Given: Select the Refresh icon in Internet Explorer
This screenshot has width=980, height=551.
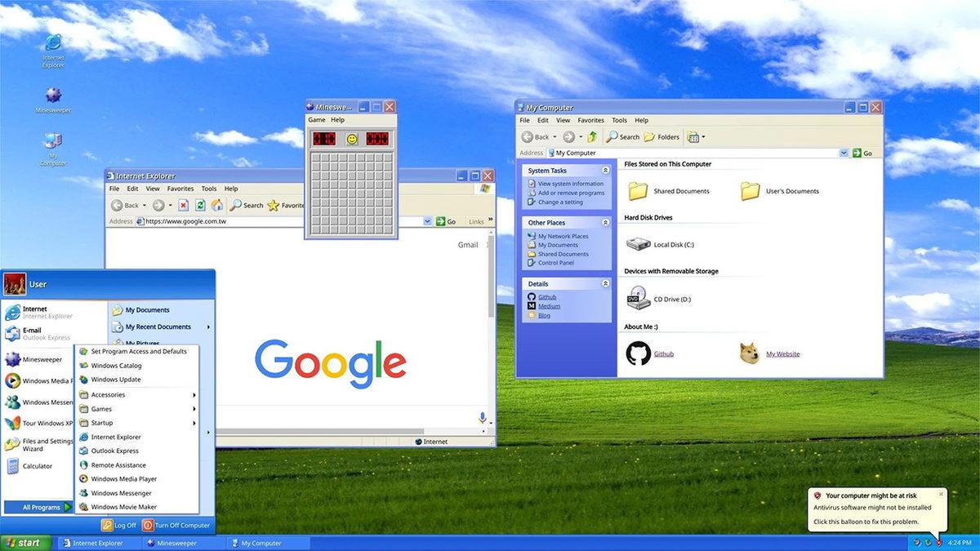Looking at the screenshot, I should click(x=200, y=205).
